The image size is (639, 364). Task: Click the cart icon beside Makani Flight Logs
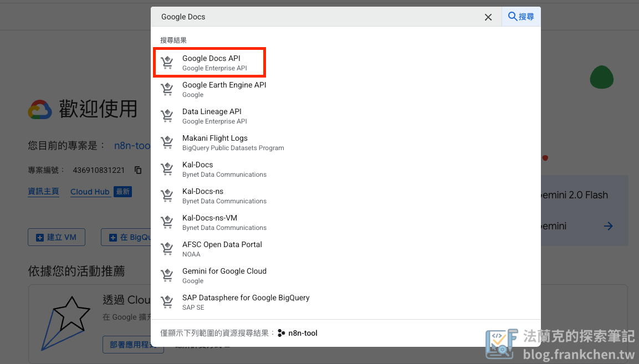167,143
